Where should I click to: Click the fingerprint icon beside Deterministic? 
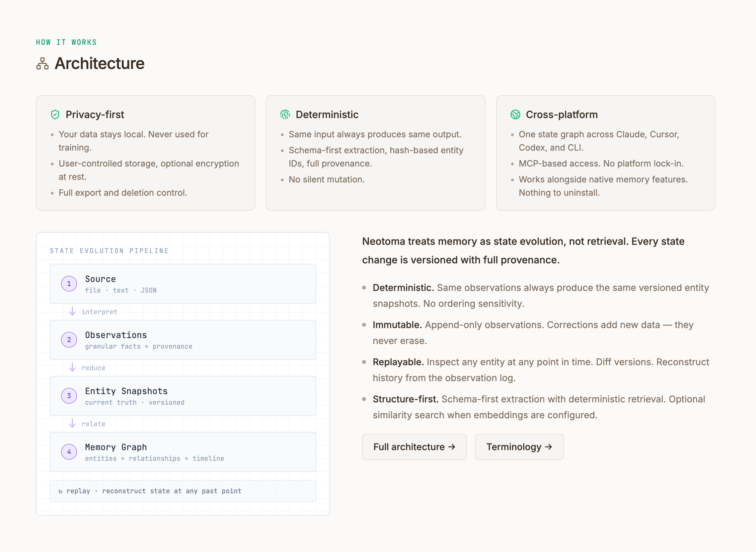click(285, 114)
